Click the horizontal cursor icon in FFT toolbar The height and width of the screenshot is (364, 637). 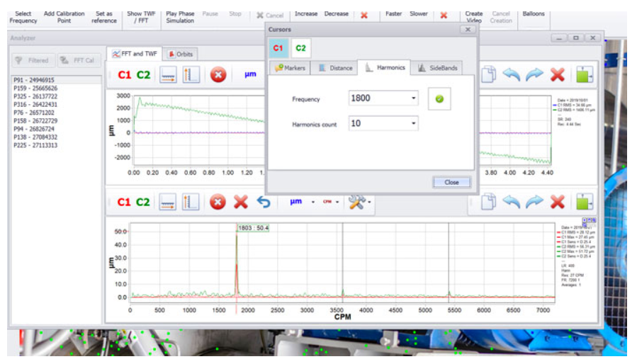pyautogui.click(x=168, y=202)
